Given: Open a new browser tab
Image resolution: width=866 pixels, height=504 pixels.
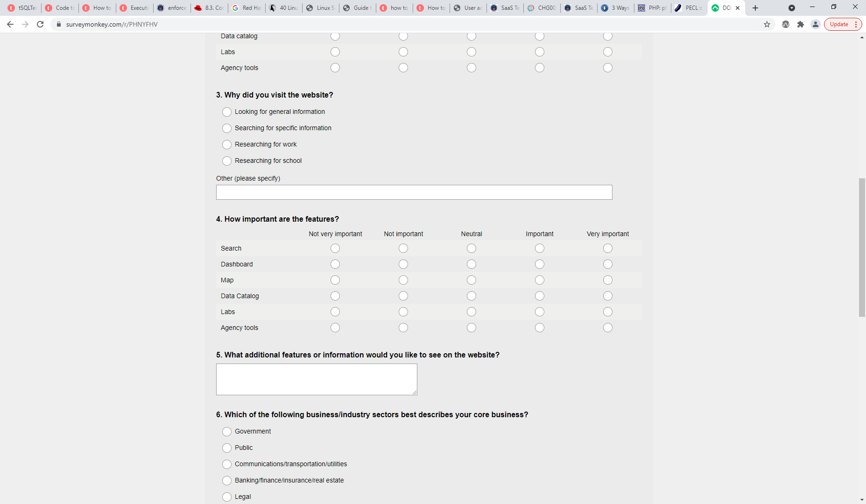Looking at the screenshot, I should tap(755, 8).
